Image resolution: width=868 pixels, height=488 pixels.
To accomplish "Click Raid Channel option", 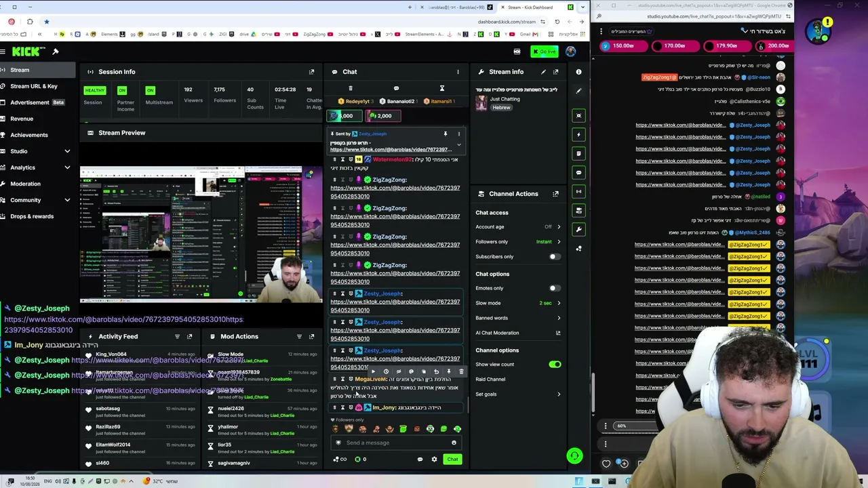I will pos(490,380).
